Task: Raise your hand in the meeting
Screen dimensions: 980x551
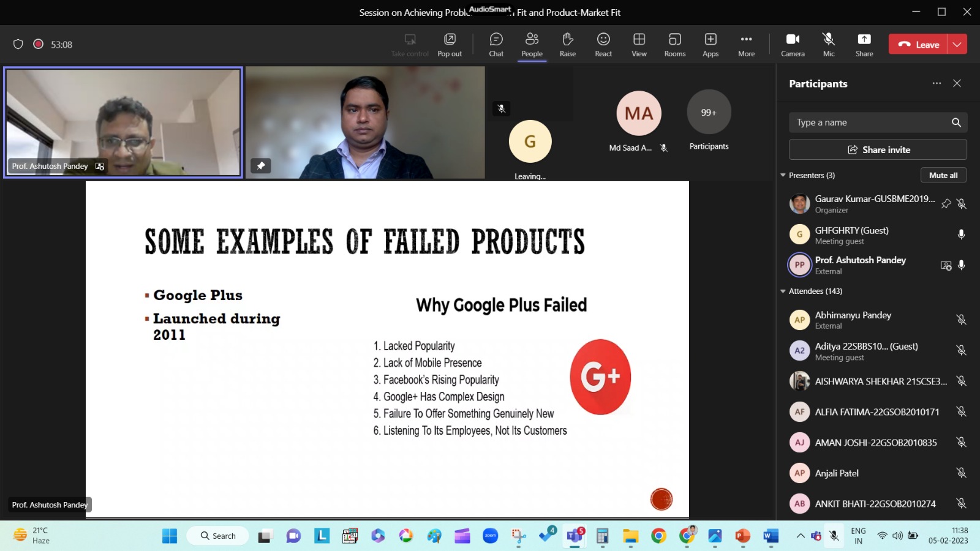Action: [x=567, y=45]
